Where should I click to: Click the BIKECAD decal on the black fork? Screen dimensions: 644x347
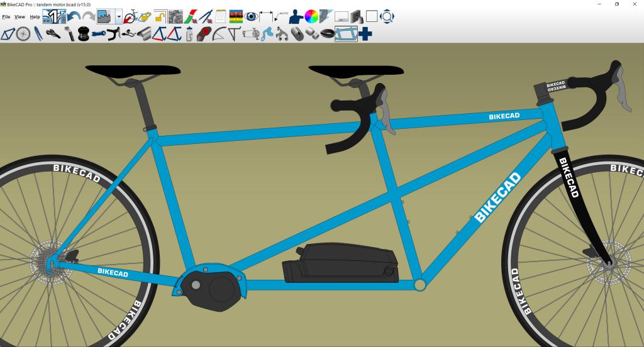tap(569, 177)
